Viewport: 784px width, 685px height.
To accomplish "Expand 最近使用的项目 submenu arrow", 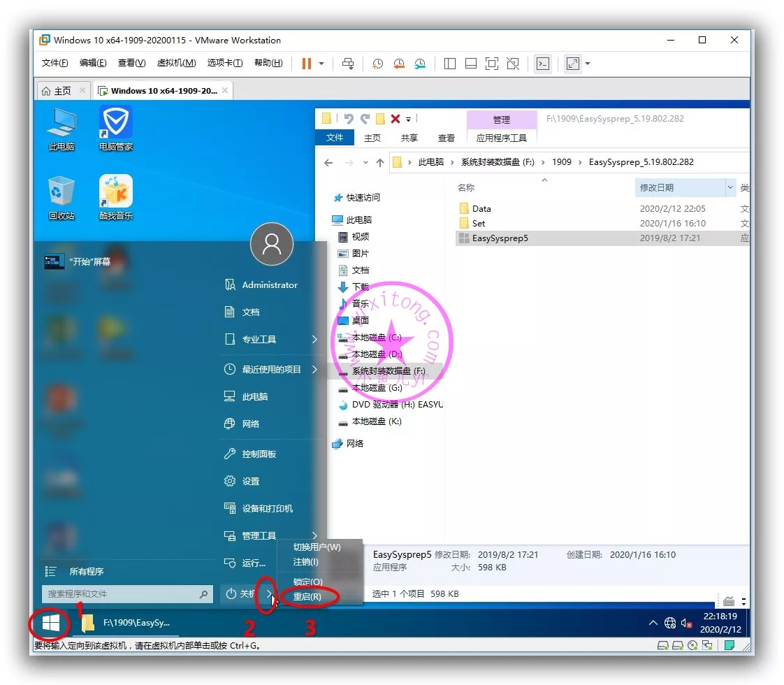I will [314, 370].
